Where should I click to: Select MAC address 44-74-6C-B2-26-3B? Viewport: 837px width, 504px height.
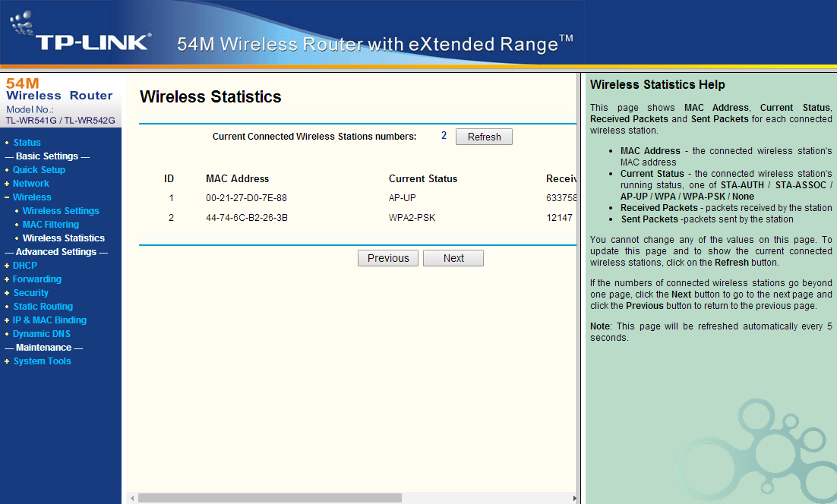pos(247,218)
